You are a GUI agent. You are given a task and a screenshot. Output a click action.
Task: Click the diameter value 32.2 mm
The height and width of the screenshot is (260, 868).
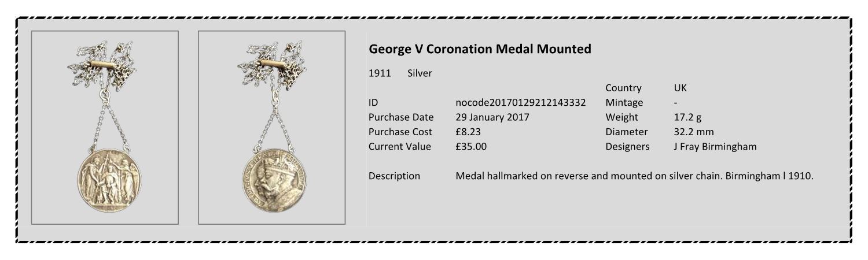694,132
